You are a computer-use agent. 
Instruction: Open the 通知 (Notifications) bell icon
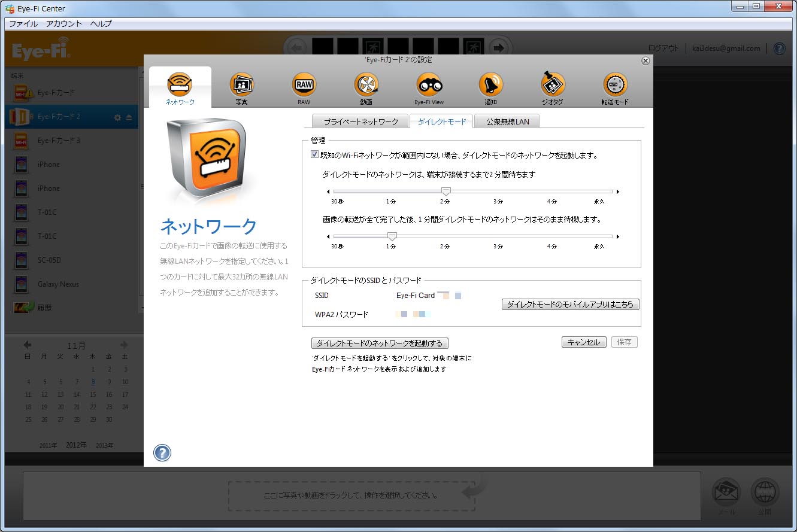pos(490,84)
